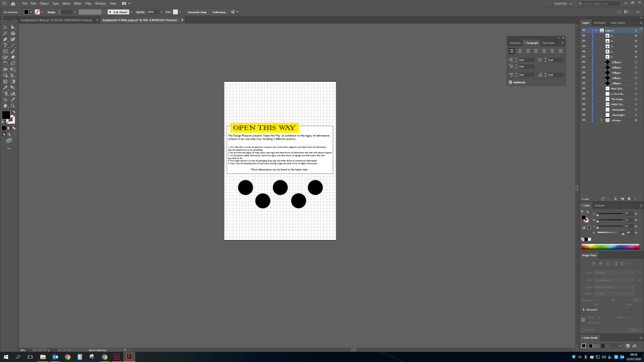Collapse the Layer 1 tree arrow
This screenshot has width=644, height=362.
coord(596,30)
